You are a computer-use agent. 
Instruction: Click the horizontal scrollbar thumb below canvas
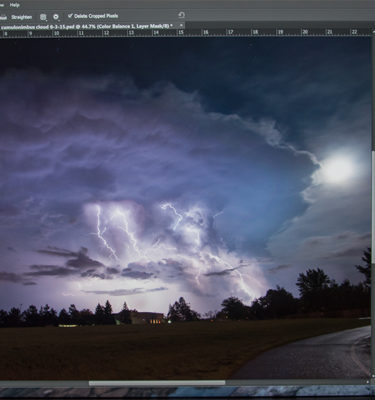pyautogui.click(x=157, y=383)
